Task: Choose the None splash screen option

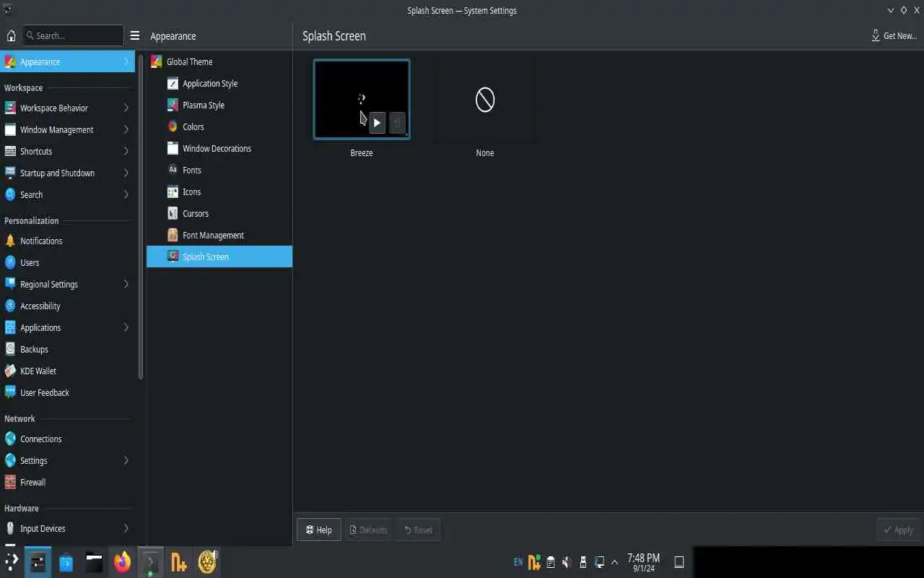Action: pyautogui.click(x=485, y=100)
